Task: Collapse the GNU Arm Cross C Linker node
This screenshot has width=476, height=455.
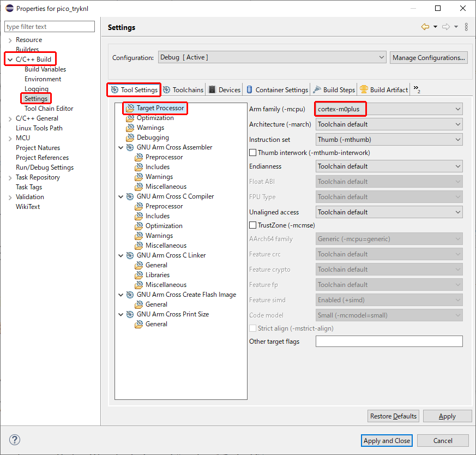Action: pos(121,255)
